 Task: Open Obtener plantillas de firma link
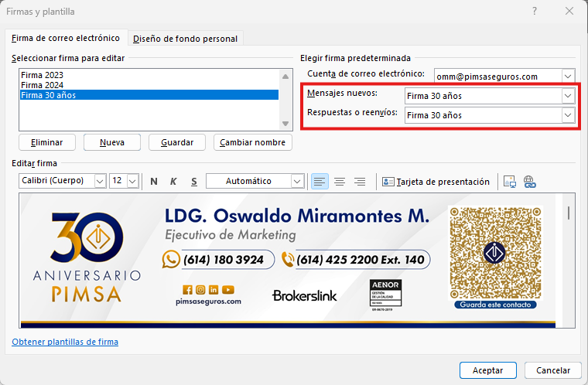[65, 342]
